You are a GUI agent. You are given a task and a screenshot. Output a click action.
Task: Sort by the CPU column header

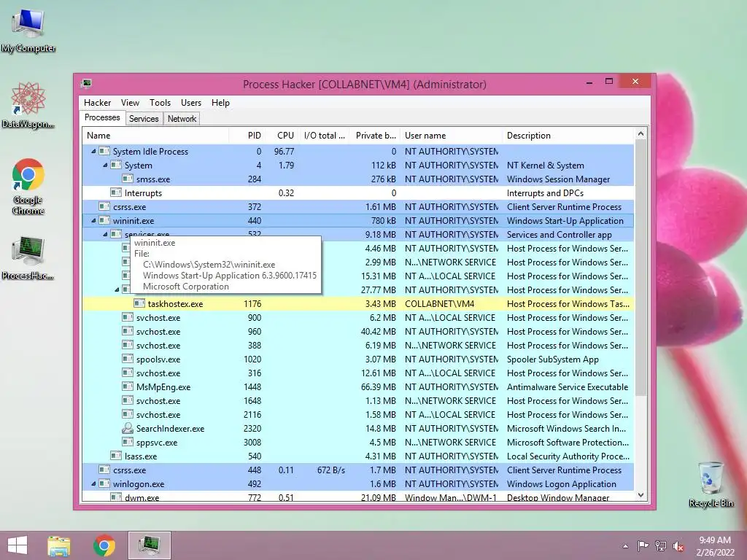pos(282,135)
